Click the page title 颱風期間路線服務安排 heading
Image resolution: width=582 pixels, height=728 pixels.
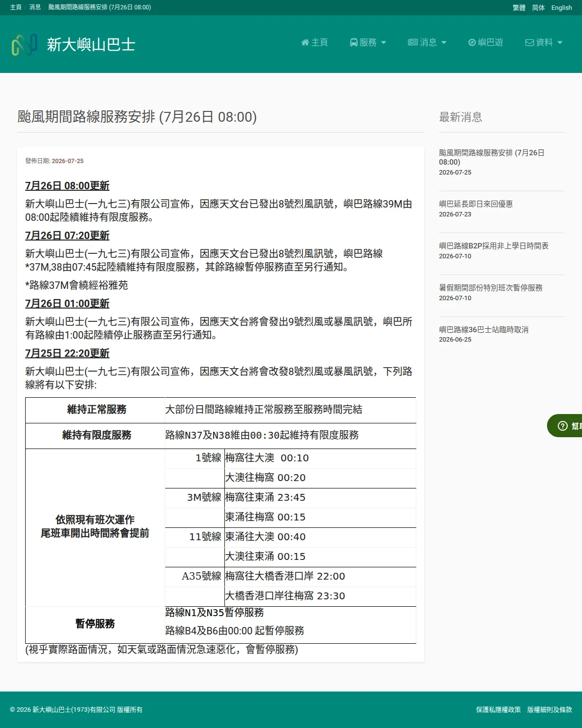[137, 117]
